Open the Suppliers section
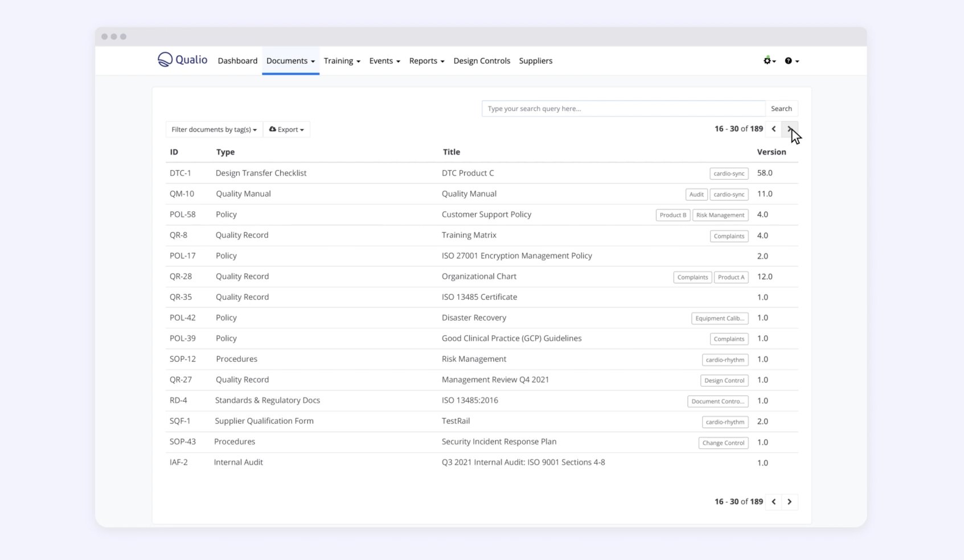 click(x=535, y=61)
